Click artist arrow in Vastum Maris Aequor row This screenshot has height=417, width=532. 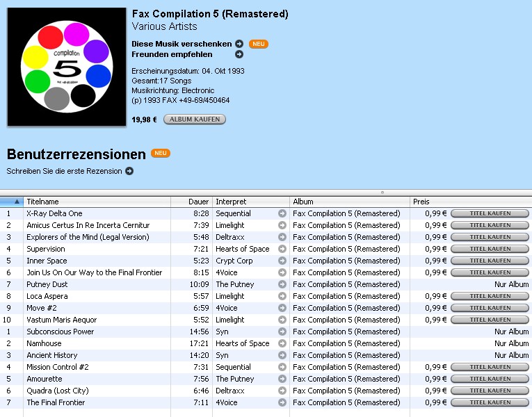(x=282, y=320)
